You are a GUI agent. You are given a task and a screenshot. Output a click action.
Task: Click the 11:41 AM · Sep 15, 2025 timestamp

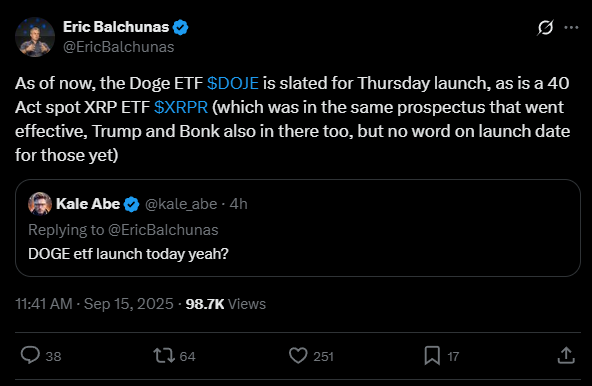click(x=94, y=304)
